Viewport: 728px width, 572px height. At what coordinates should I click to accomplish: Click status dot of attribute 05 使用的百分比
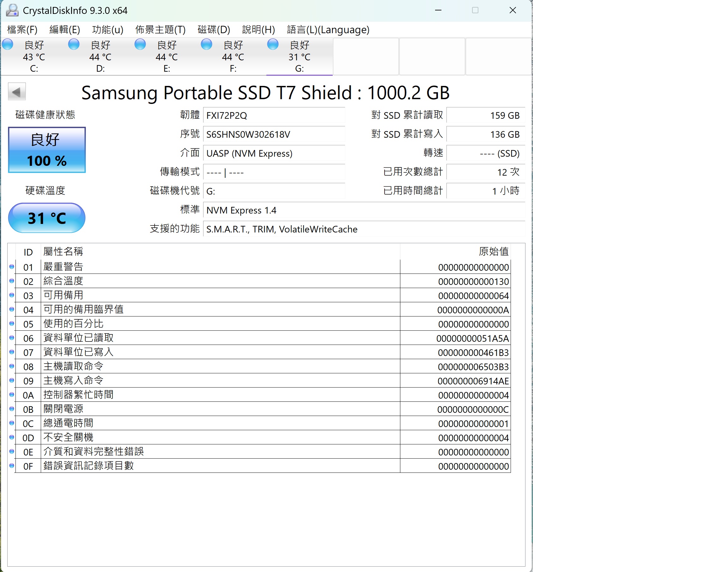click(12, 324)
